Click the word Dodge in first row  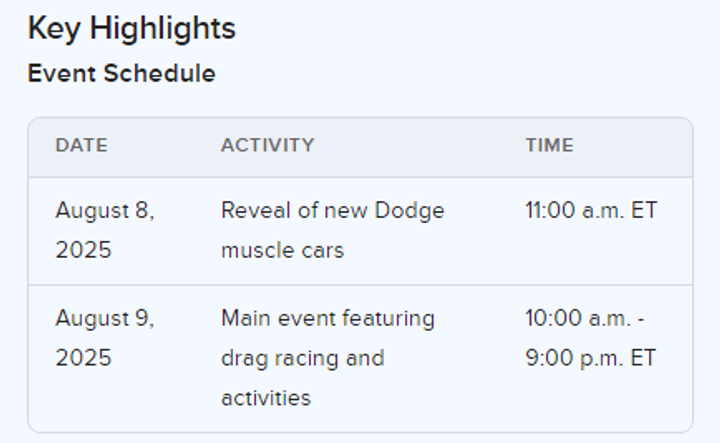[x=410, y=211]
